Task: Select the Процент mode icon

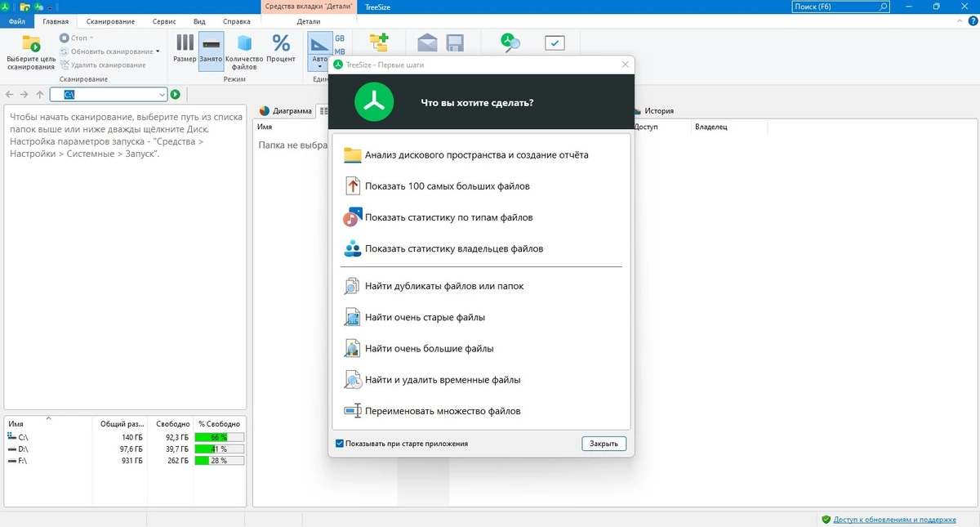Action: [x=281, y=42]
